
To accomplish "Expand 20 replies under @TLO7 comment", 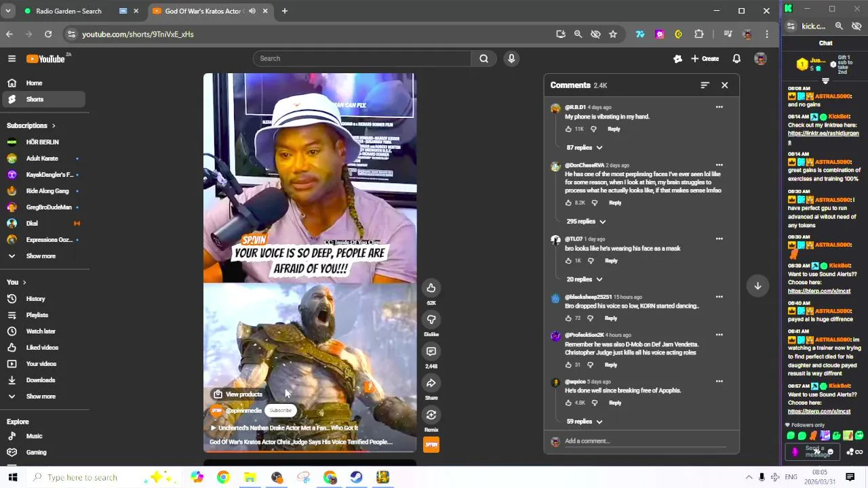I will pos(585,279).
